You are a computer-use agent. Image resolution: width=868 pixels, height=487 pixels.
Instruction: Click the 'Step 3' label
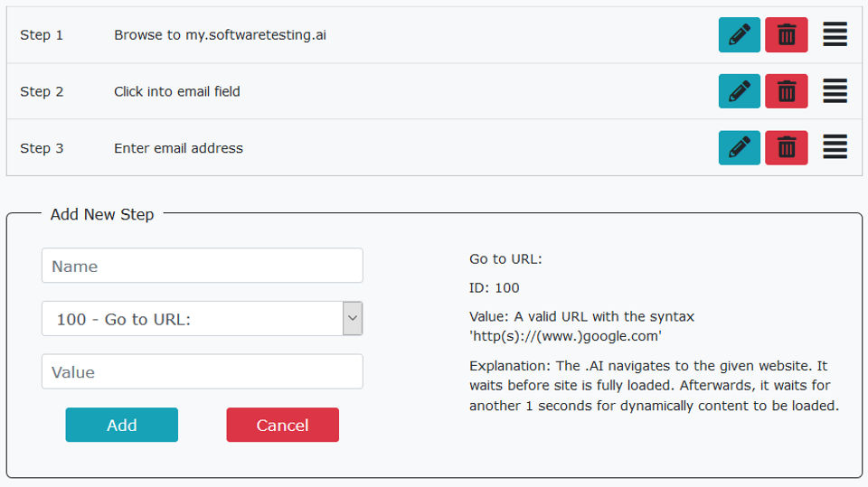(42, 148)
